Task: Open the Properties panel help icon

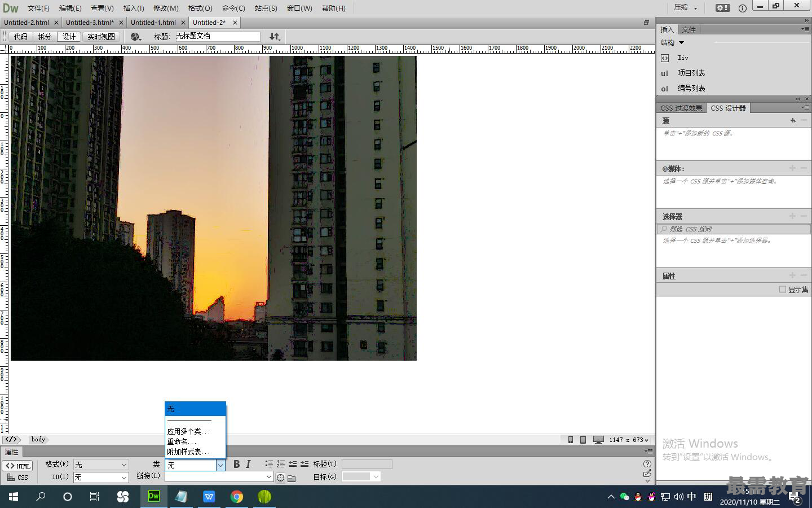Action: point(647,463)
